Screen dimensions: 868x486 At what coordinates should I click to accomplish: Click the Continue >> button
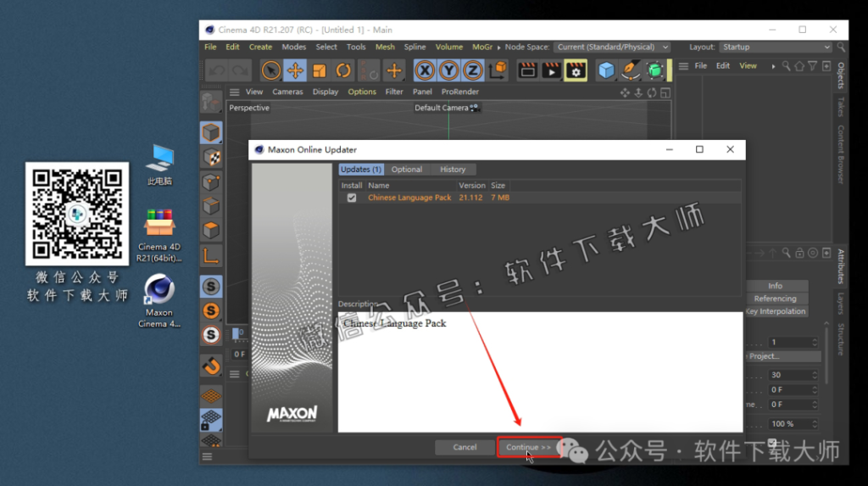528,447
